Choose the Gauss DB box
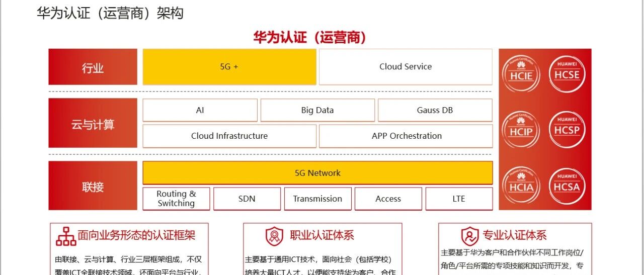Screen dimensions: 644x275 pyautogui.click(x=435, y=110)
